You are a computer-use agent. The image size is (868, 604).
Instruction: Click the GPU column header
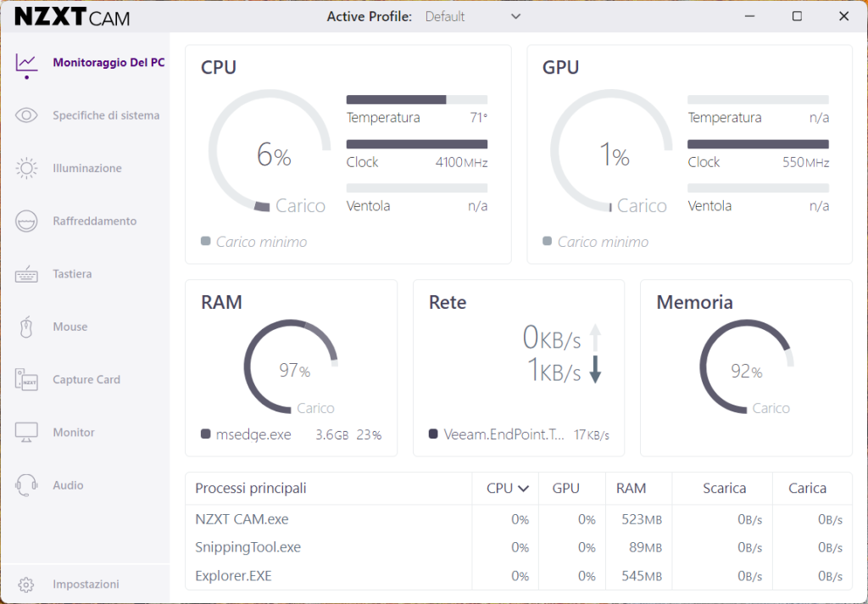pyautogui.click(x=565, y=489)
